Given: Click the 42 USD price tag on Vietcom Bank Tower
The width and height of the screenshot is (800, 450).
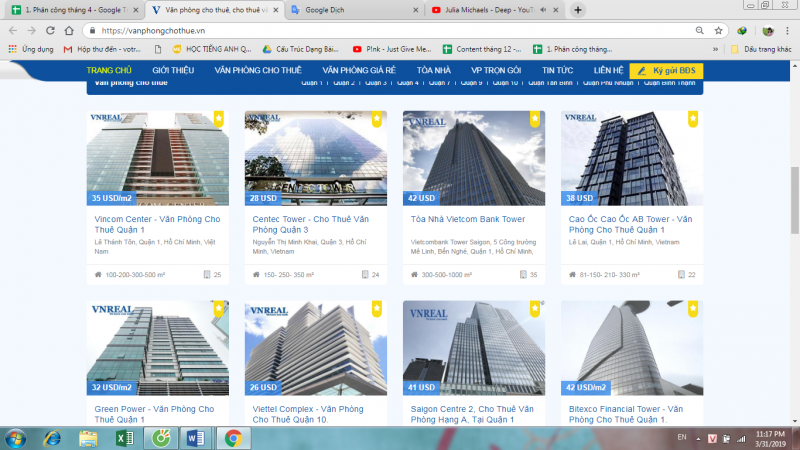Looking at the screenshot, I should [x=421, y=198].
